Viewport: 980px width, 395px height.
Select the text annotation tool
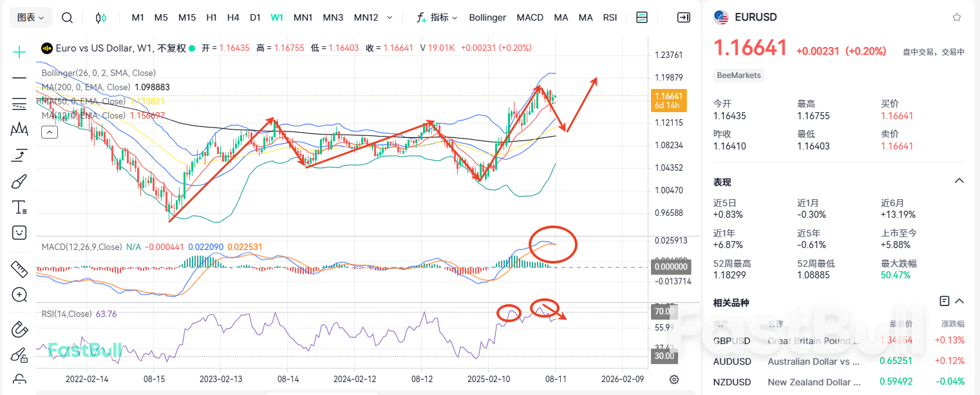click(19, 207)
